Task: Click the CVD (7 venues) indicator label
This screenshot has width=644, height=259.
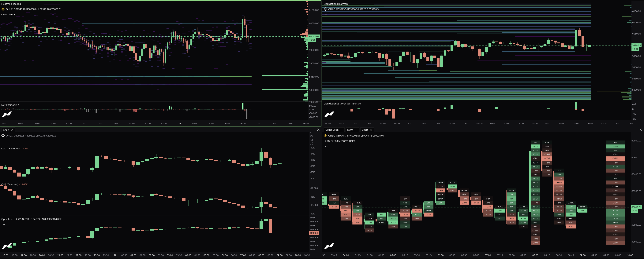Action: point(9,184)
